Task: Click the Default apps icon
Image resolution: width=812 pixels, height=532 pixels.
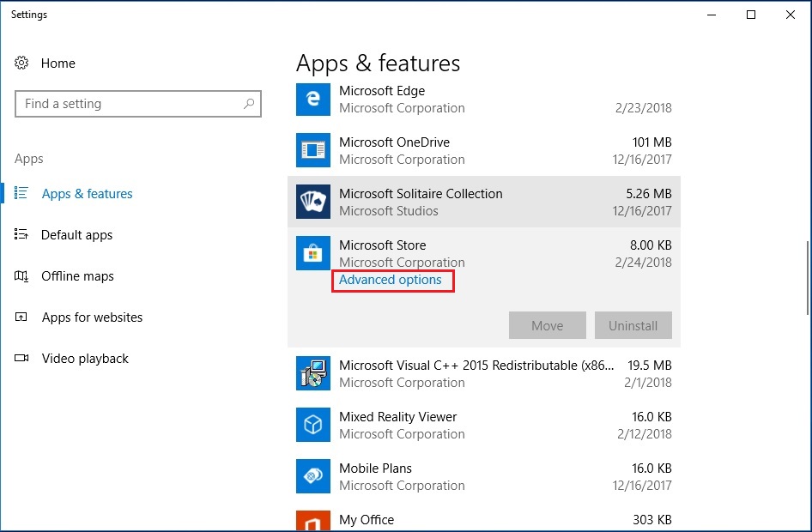Action: tap(21, 234)
